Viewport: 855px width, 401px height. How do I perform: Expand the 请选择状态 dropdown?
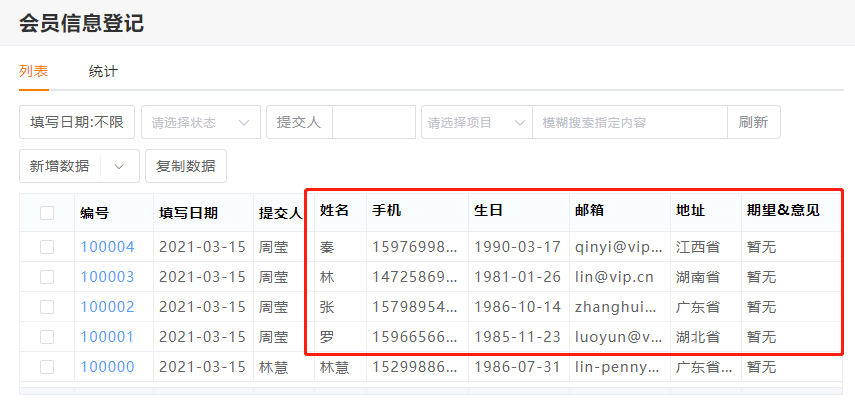200,122
